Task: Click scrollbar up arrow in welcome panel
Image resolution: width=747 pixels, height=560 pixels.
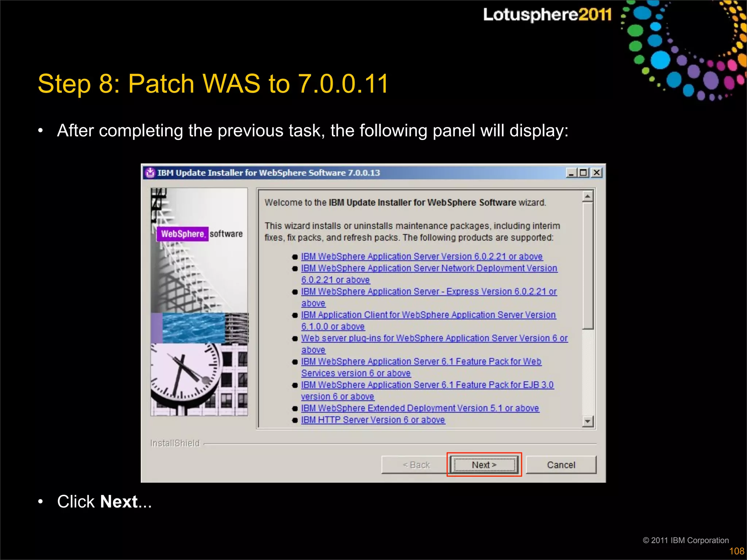Action: pyautogui.click(x=588, y=197)
